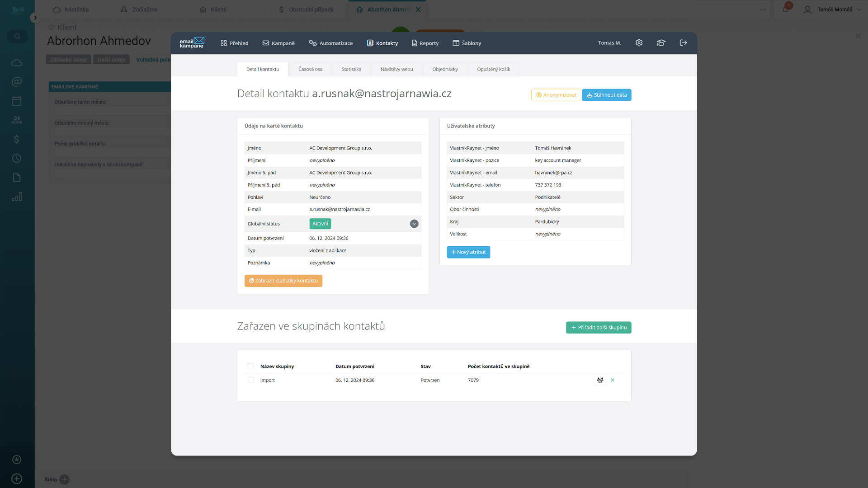Click the Stáhnout data button
Viewport: 868px width, 488px height.
pyautogui.click(x=606, y=95)
